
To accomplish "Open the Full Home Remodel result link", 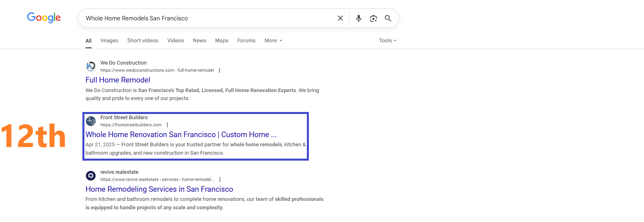I will click(x=118, y=80).
